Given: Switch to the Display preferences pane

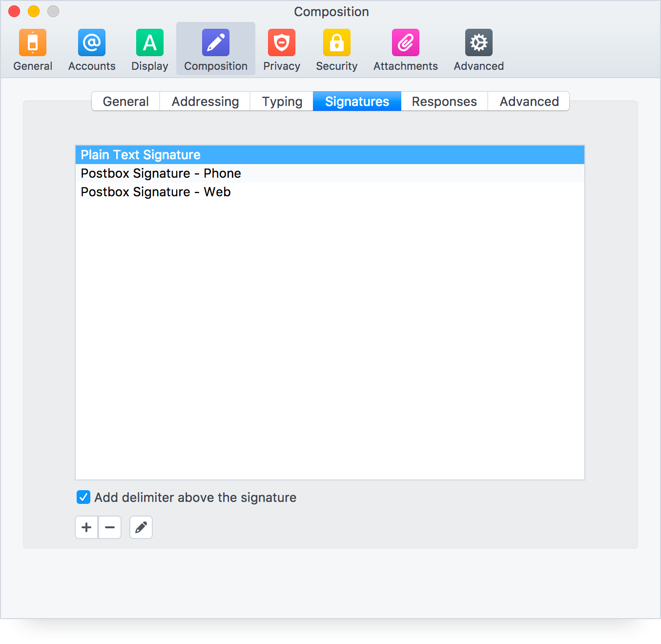Looking at the screenshot, I should pyautogui.click(x=149, y=43).
